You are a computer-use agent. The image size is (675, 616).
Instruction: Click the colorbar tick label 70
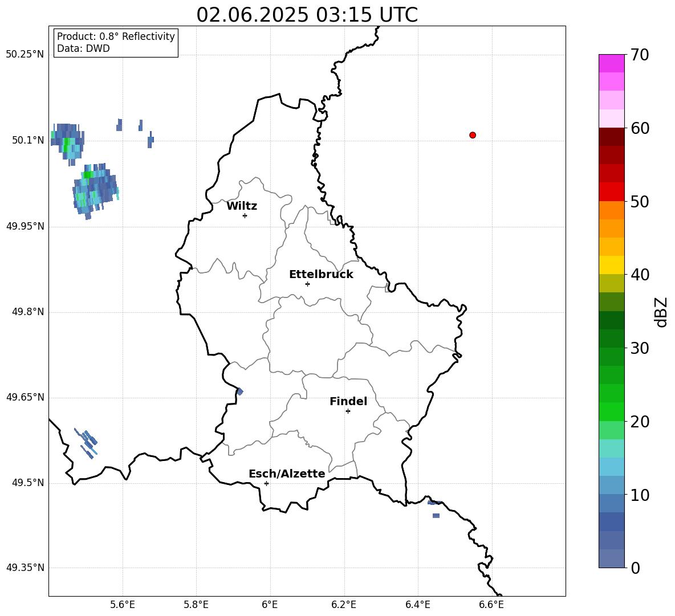[640, 55]
